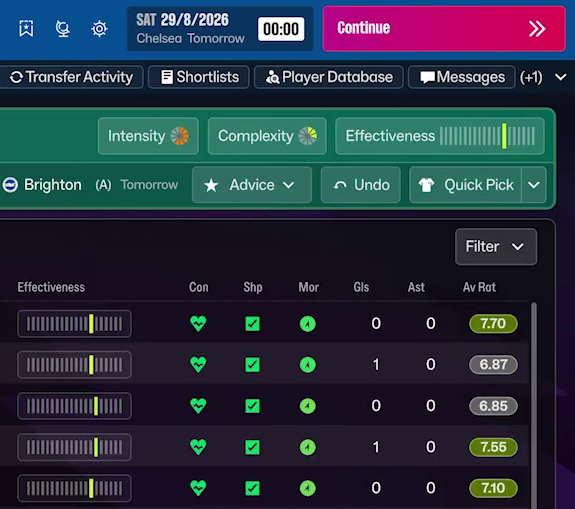
Task: Click the Quick Pick button
Action: (466, 185)
